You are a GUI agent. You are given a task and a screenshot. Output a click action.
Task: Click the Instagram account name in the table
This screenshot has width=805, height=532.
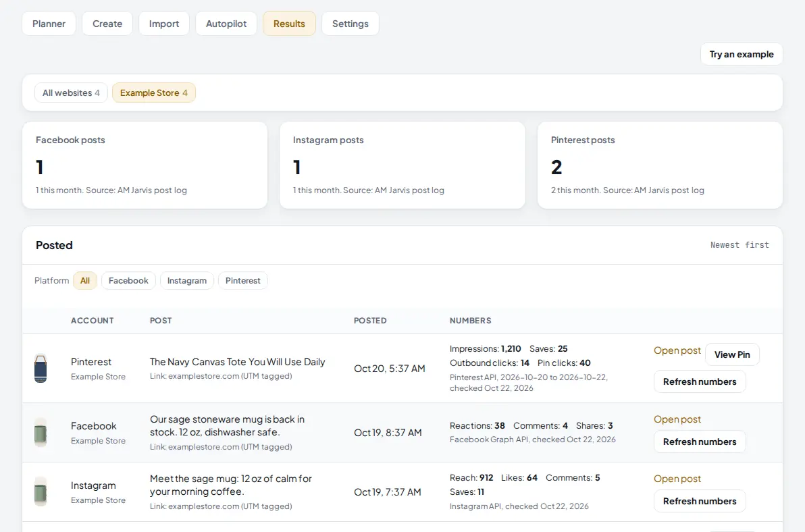tap(93, 485)
